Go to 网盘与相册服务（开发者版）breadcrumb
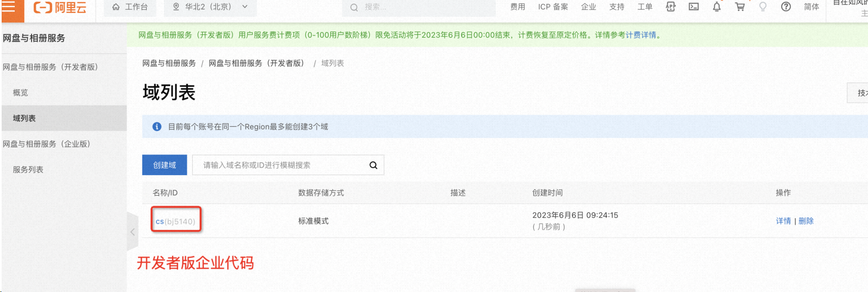 (x=257, y=63)
